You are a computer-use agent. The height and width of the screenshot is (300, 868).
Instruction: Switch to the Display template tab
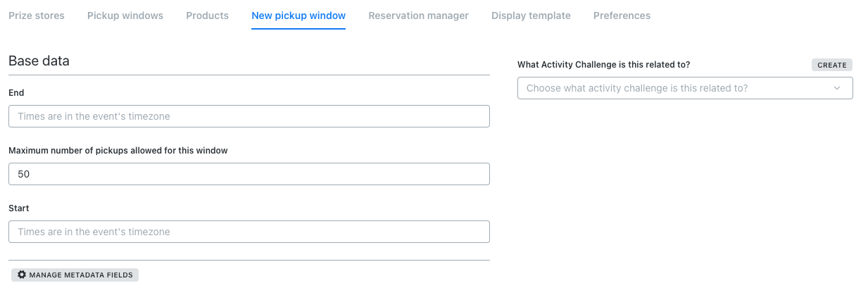point(531,15)
